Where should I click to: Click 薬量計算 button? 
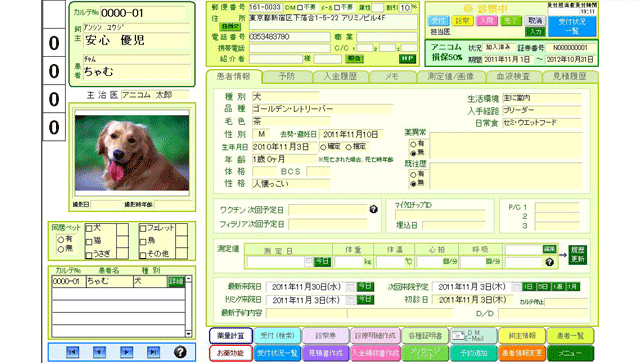pyautogui.click(x=231, y=336)
